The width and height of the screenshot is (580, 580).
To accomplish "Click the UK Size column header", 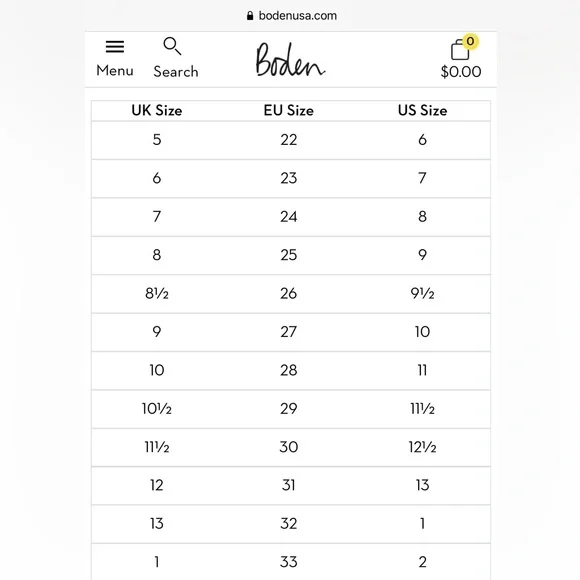I will click(x=157, y=110).
